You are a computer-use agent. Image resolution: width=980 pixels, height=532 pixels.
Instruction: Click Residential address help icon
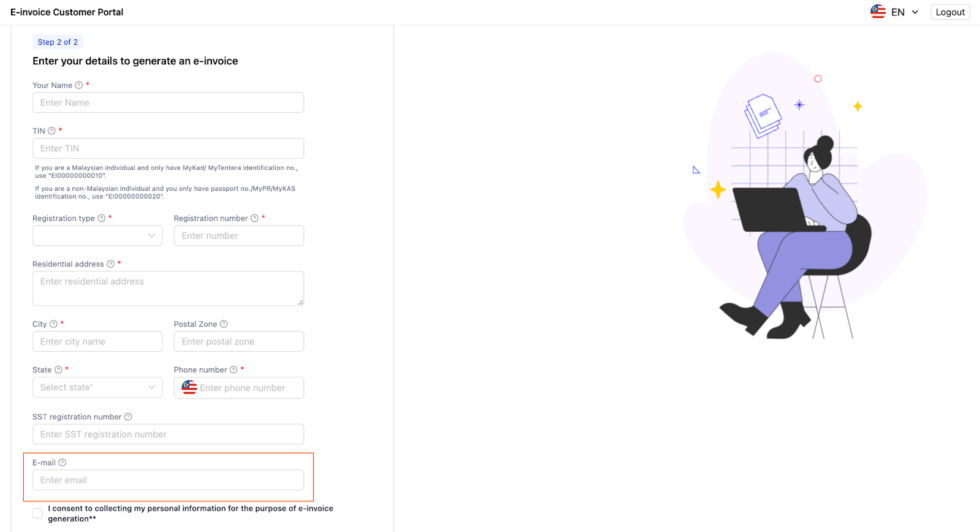click(110, 264)
